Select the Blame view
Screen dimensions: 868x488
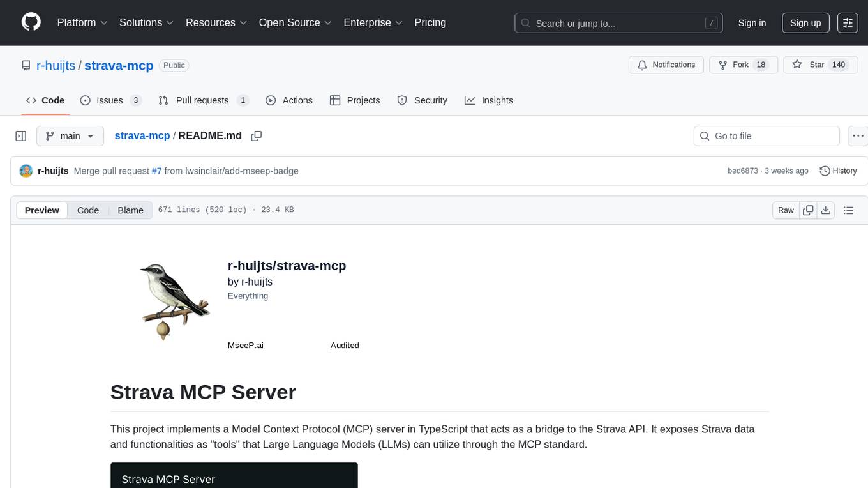(130, 210)
